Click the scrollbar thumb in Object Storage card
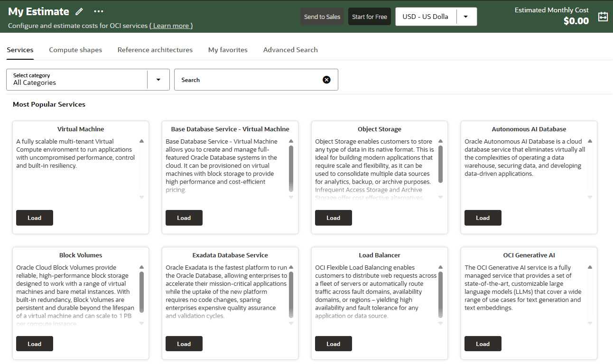The image size is (613, 364). click(440, 164)
